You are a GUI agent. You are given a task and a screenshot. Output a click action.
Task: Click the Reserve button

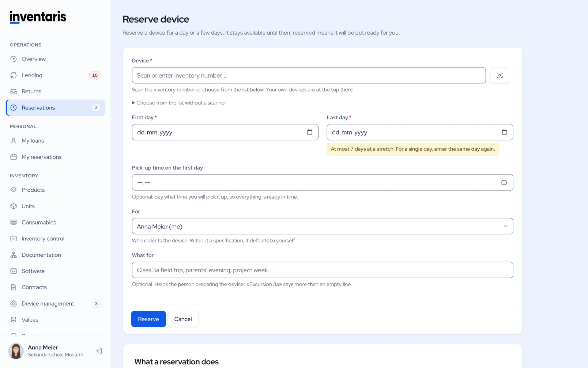tap(149, 319)
